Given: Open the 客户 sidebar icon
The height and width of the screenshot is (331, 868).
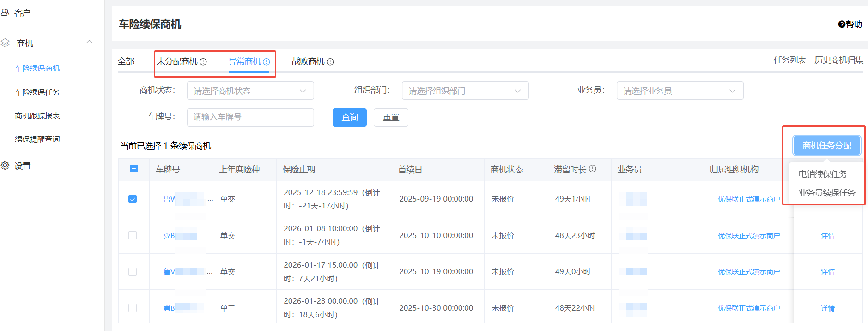Looking at the screenshot, I should click(x=5, y=12).
